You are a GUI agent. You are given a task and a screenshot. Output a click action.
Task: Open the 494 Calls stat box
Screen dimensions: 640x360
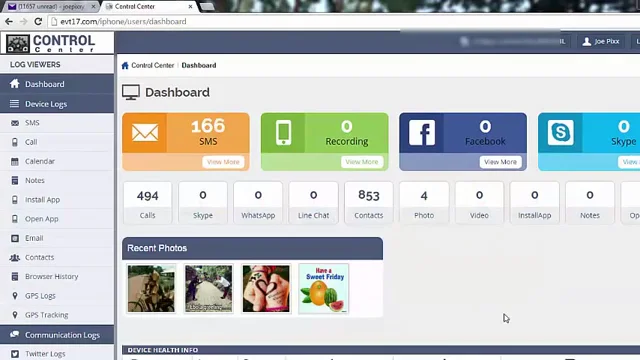147,203
